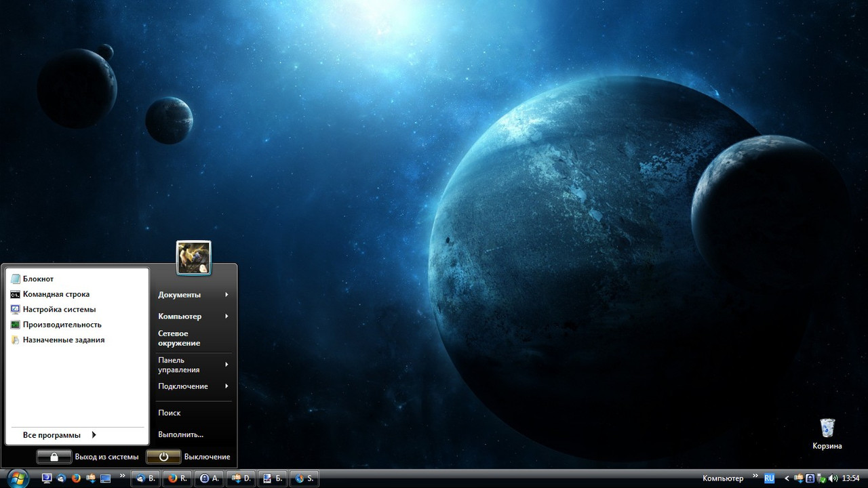Open Блокнот from the Start menu
Screen dimensions: 868x488
(x=38, y=279)
